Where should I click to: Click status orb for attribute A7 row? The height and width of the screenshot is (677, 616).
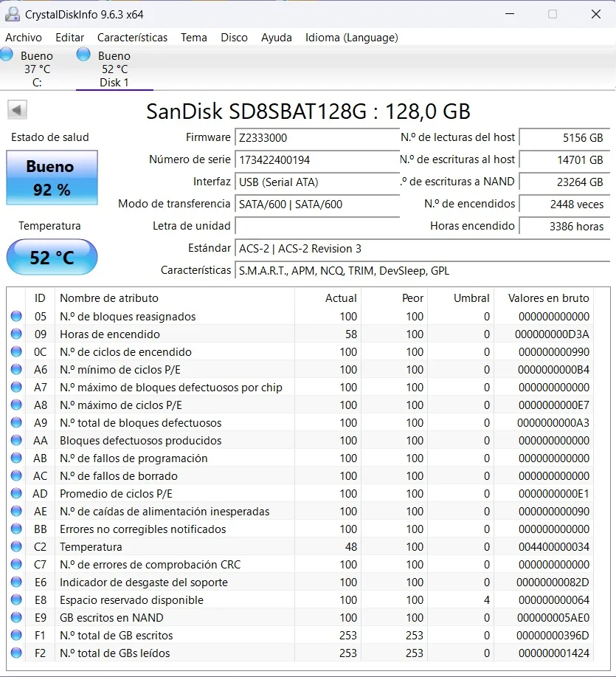click(16, 387)
